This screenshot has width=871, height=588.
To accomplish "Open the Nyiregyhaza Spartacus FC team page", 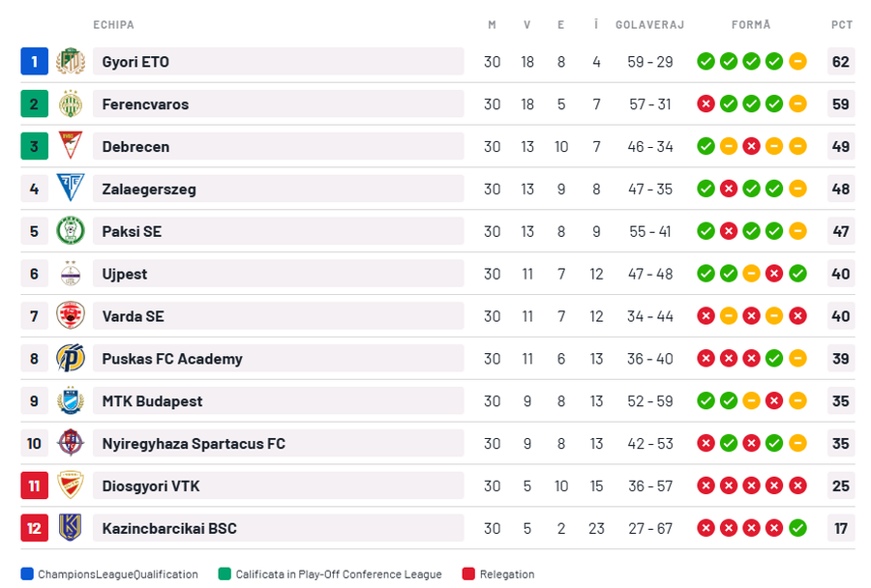I will tap(194, 444).
